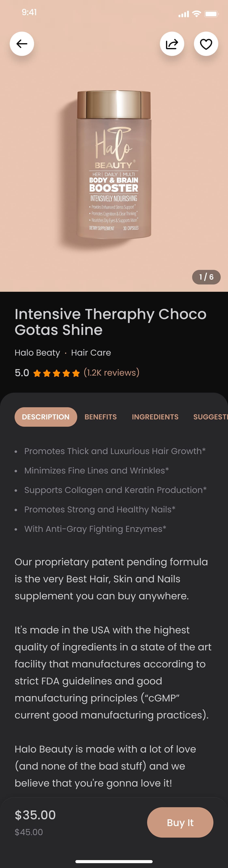Select the Description tab
Image resolution: width=228 pixels, height=868 pixels.
coord(46,417)
